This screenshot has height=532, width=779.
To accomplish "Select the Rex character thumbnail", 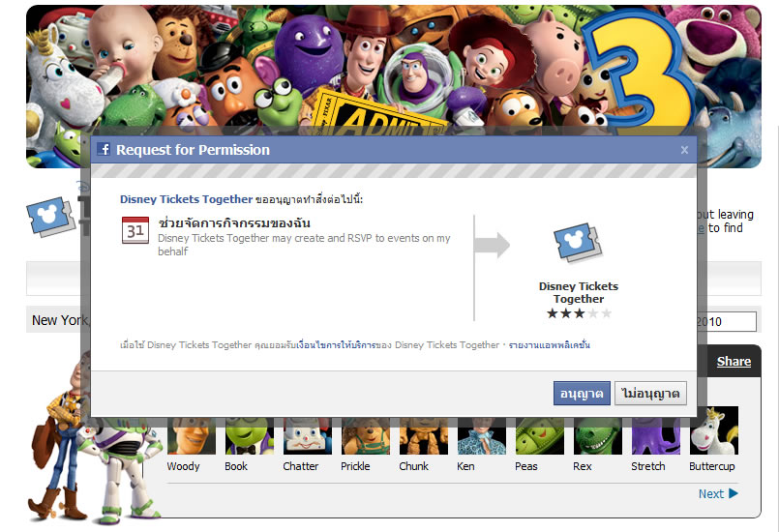I will click(598, 436).
